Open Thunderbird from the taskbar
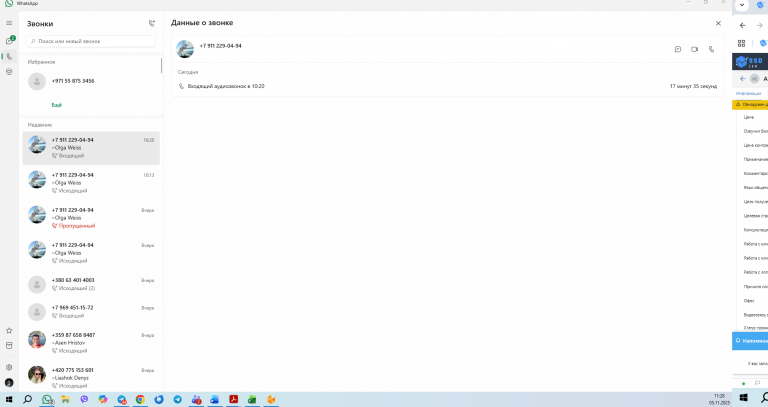Viewport: 768px width, 407px height. coord(159,400)
